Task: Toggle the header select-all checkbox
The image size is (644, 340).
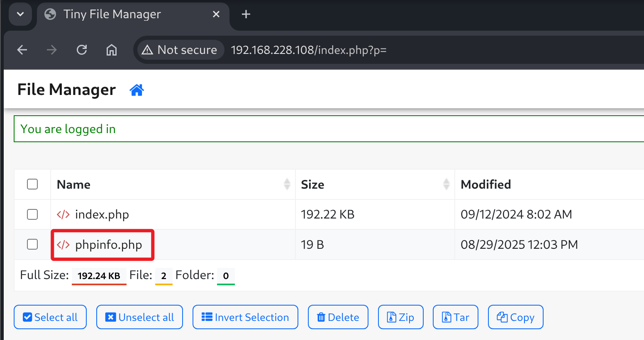Action: click(x=32, y=184)
